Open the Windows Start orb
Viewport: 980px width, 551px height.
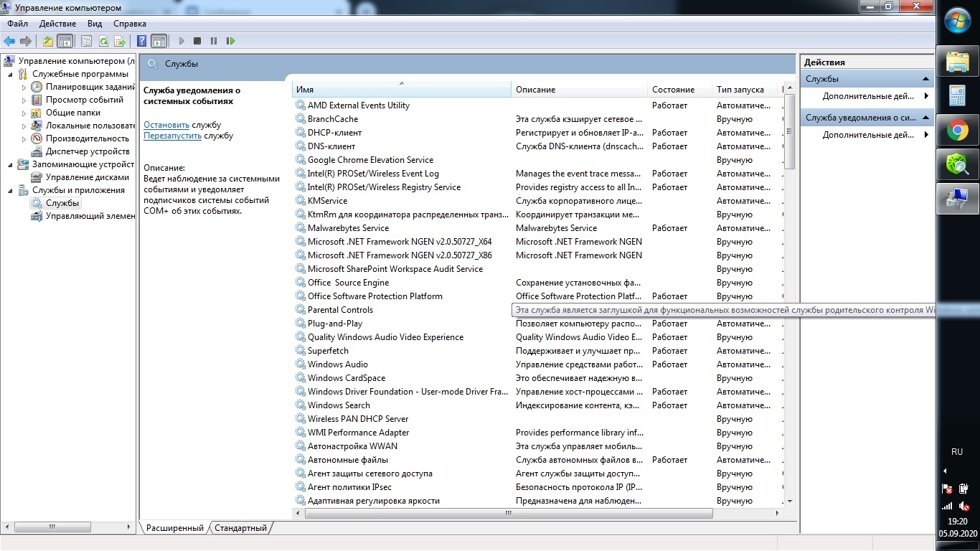[958, 20]
